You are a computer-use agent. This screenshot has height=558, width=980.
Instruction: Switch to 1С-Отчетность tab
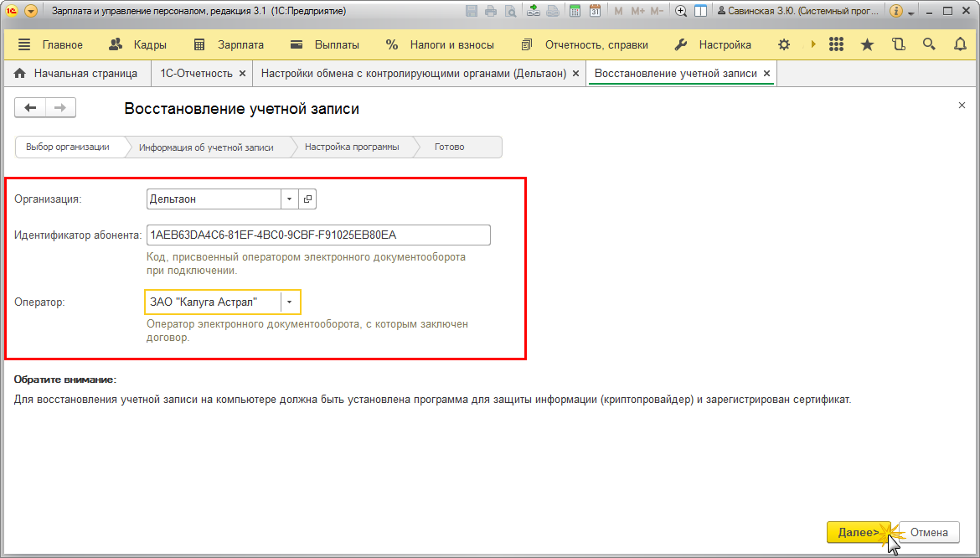point(196,73)
